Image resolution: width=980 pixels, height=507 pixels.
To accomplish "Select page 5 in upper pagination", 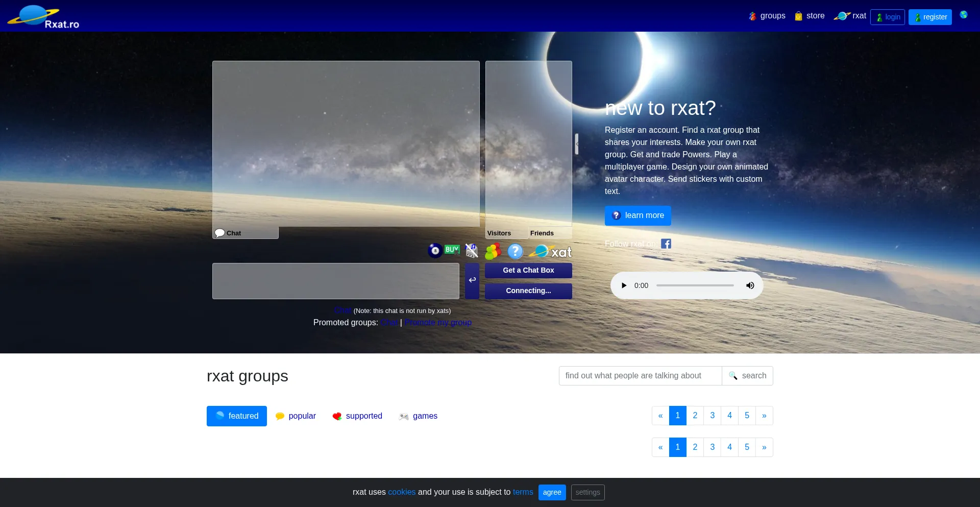I will point(747,416).
